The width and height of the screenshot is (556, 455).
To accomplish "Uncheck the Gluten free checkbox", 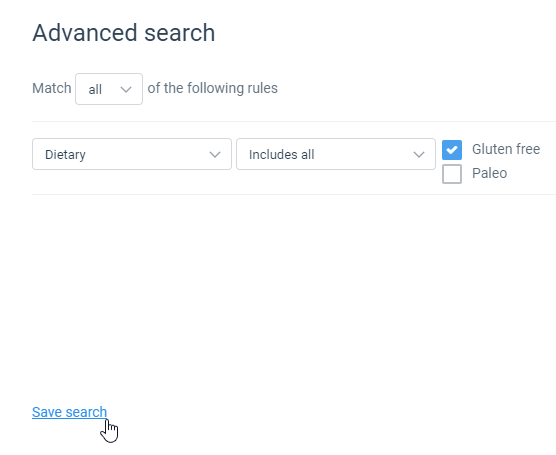I will [x=452, y=150].
